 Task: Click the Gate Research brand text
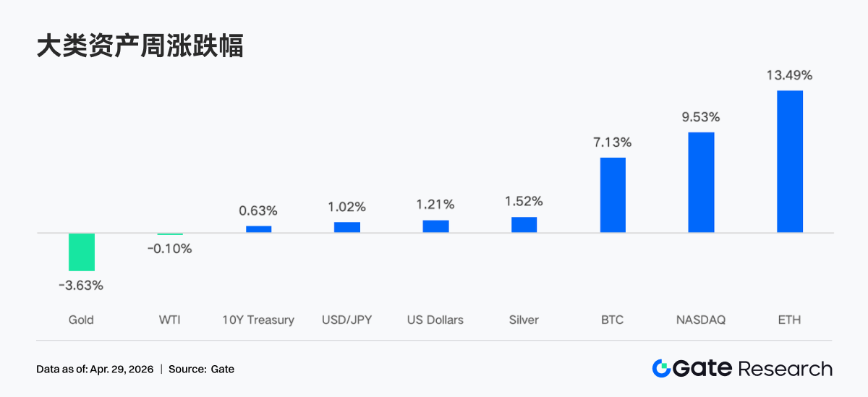point(752,369)
